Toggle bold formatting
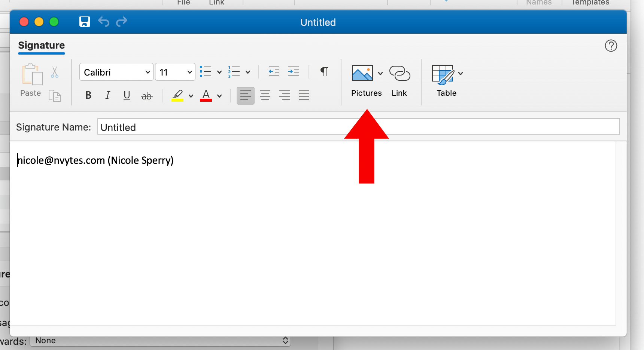Viewport: 644px width, 350px height. coord(88,95)
